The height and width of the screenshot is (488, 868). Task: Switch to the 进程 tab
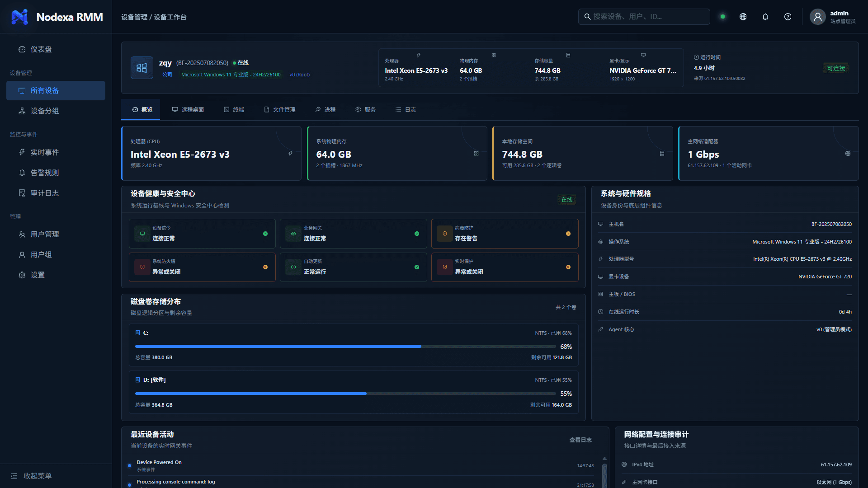(325, 109)
